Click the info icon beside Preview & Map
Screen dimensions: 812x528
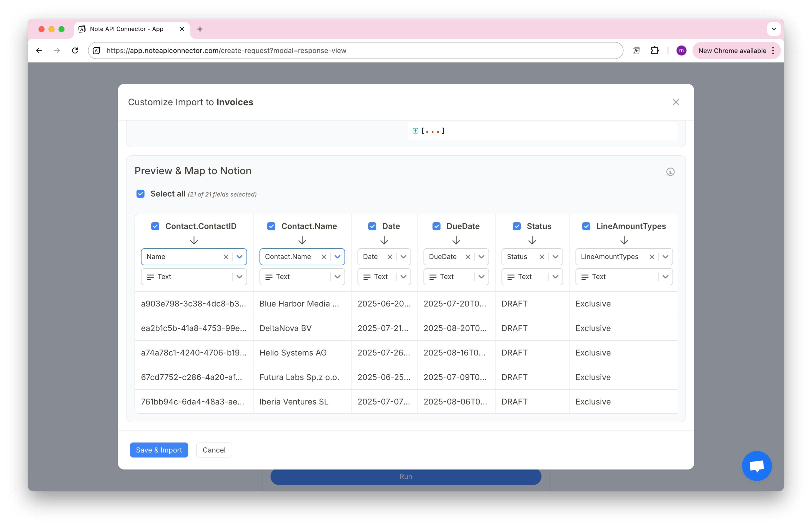click(x=670, y=171)
